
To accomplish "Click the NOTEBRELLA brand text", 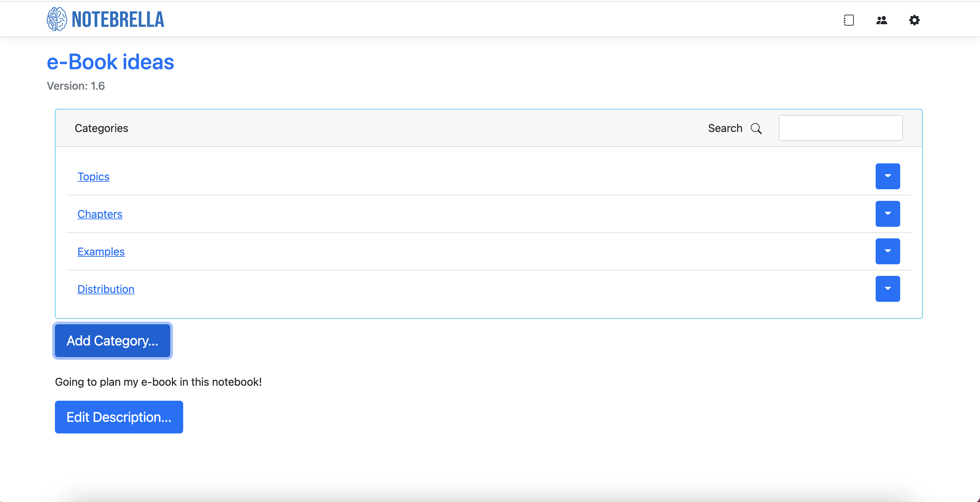I will [118, 20].
